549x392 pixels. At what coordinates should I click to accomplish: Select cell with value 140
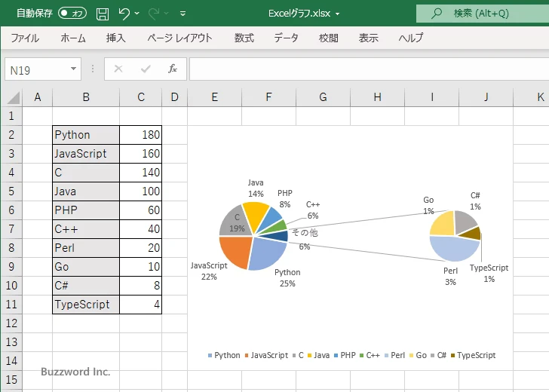141,173
